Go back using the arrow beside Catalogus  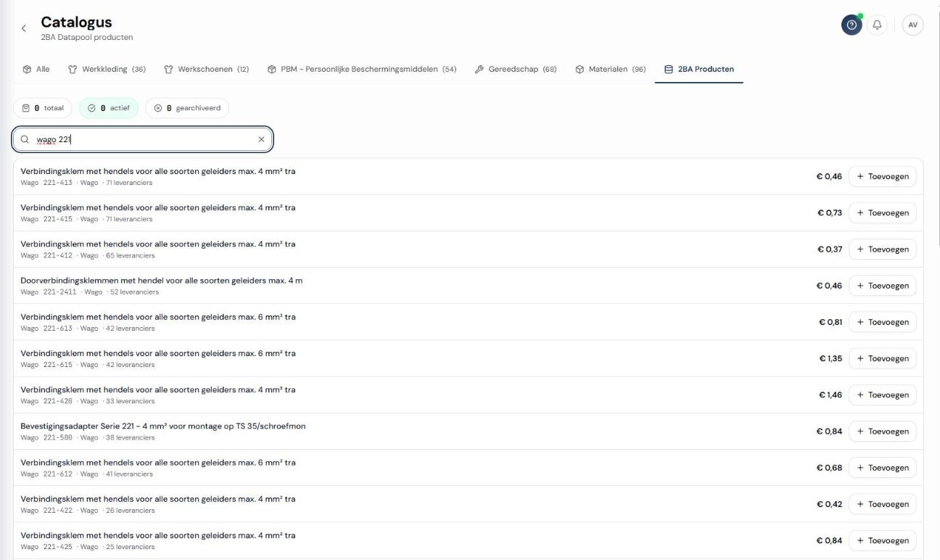click(23, 28)
